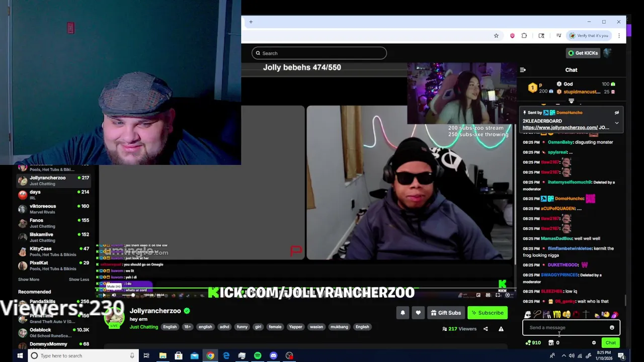Screen dimensions: 644x362
Task: Open the Just Chatting category link
Action: (144, 327)
